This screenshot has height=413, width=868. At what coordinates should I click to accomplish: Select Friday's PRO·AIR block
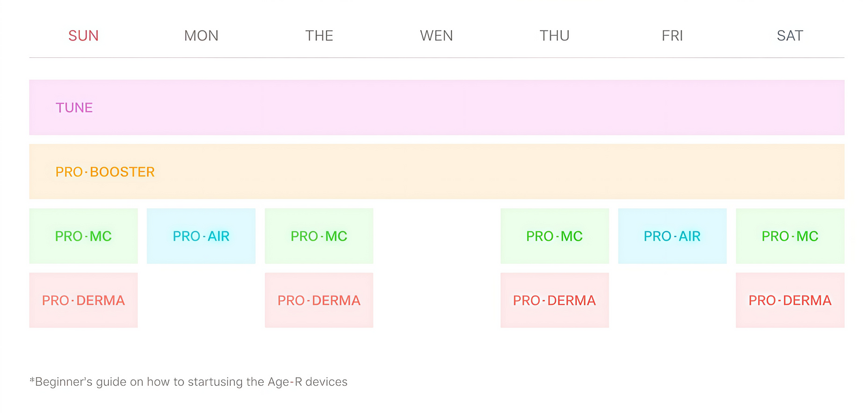pos(672,236)
